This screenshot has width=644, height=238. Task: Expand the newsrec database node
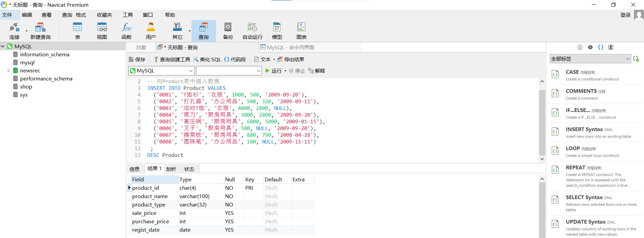[8, 71]
